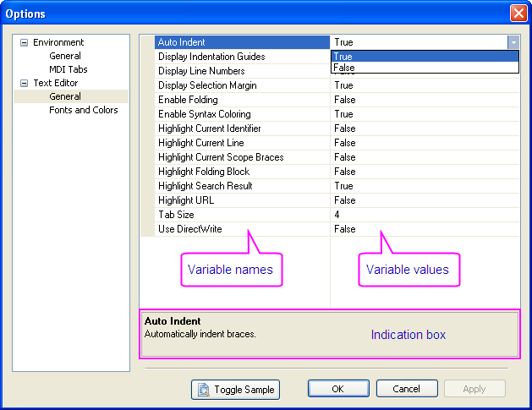Click the Use DirectWrite value cell
This screenshot has width=532, height=410.
pyautogui.click(x=423, y=229)
